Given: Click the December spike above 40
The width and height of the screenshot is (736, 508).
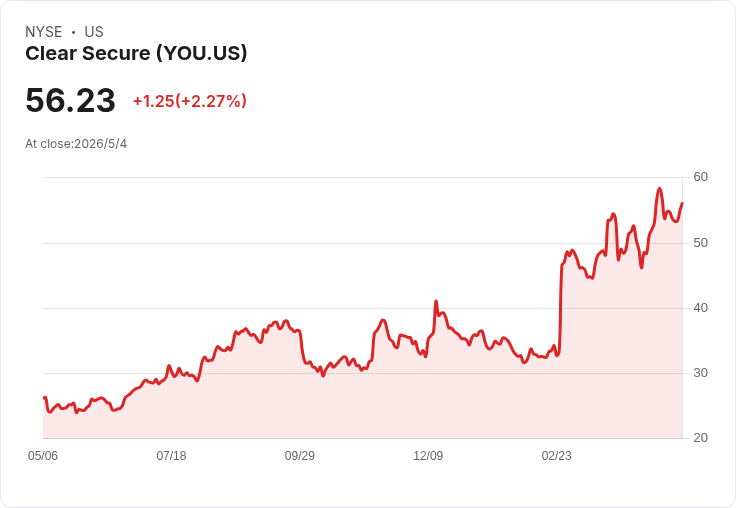Looking at the screenshot, I should pyautogui.click(x=436, y=301).
